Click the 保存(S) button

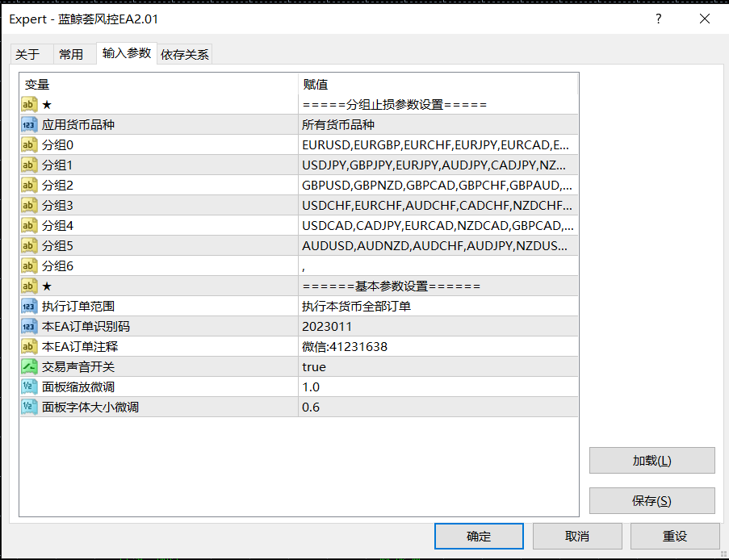651,500
